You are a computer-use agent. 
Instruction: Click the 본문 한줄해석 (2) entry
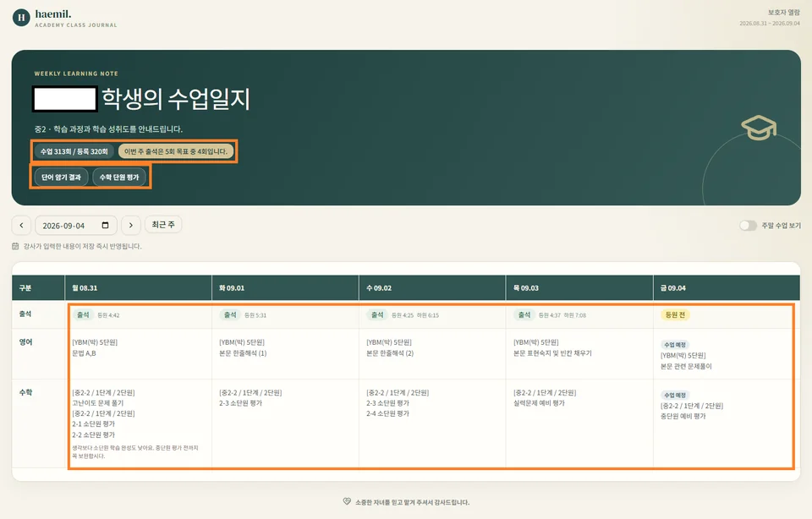click(390, 352)
